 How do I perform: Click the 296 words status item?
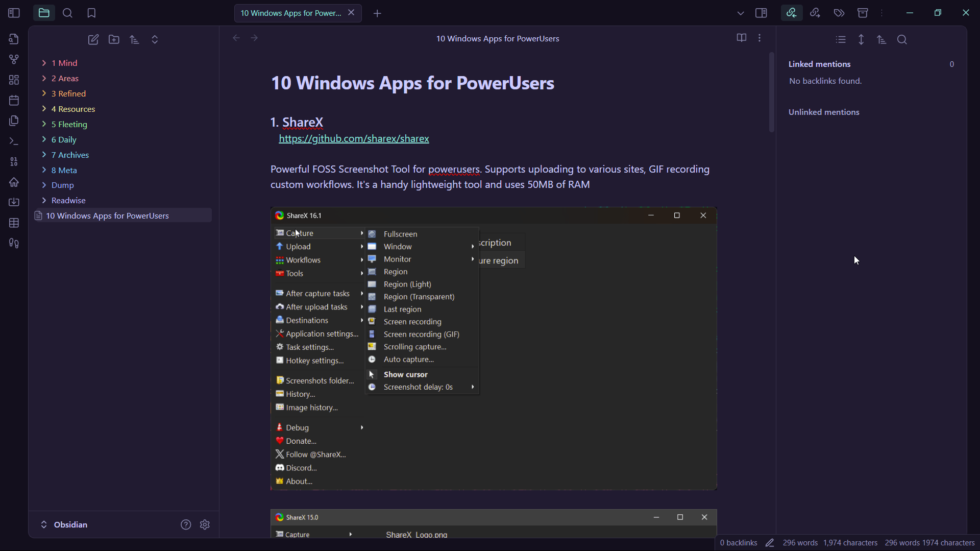click(x=800, y=543)
